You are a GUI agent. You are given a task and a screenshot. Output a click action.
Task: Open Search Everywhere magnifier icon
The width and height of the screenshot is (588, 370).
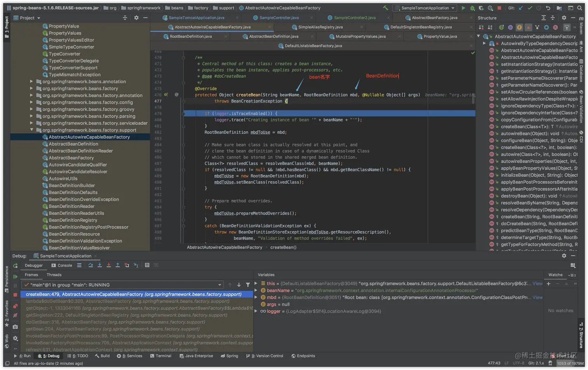coord(579,8)
